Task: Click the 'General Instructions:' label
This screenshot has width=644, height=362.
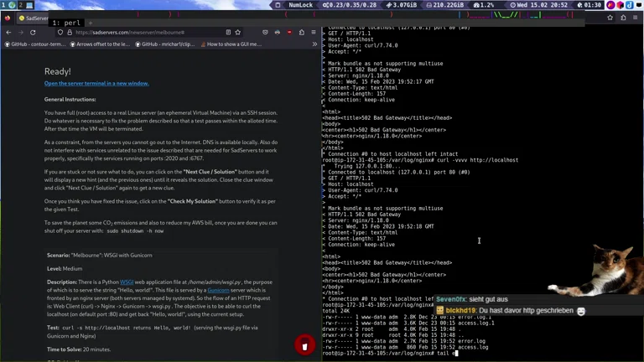Action: [70, 100]
